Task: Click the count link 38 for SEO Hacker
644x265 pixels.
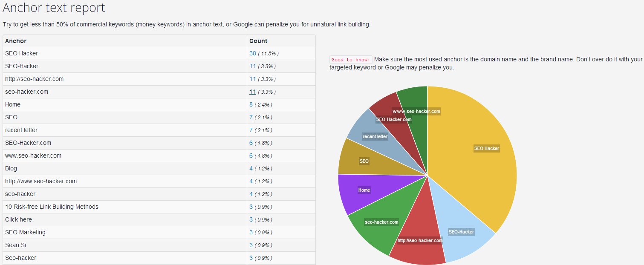Action: [253, 54]
